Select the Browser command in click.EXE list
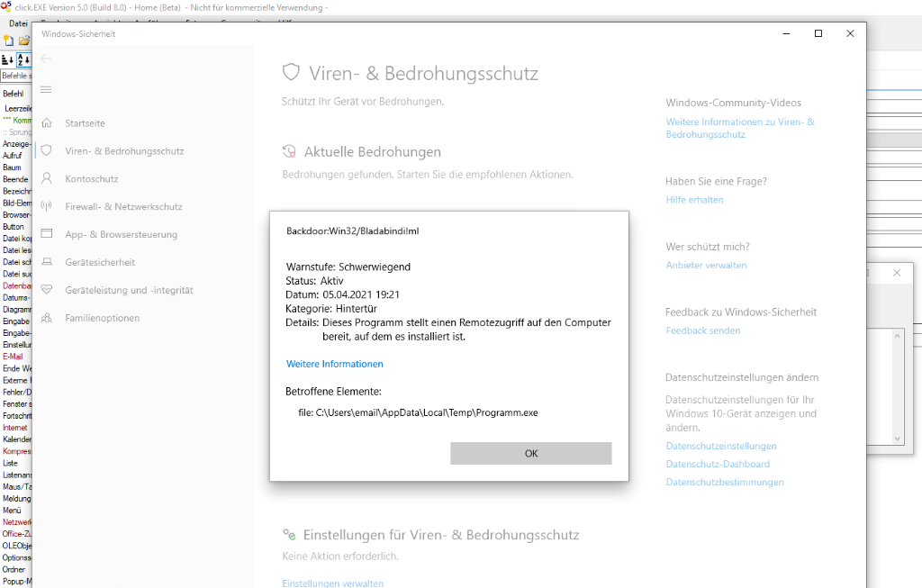Viewport: 922px width, 588px height. [16, 214]
